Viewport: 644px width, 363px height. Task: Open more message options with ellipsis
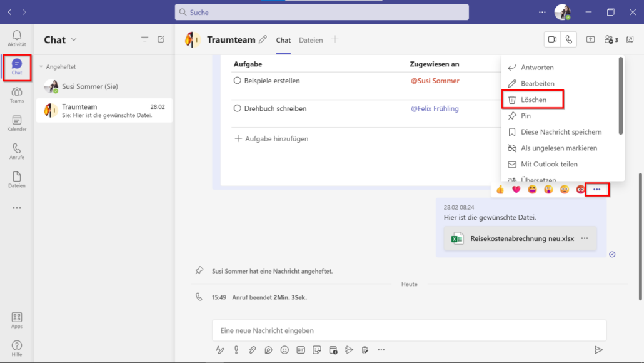597,189
